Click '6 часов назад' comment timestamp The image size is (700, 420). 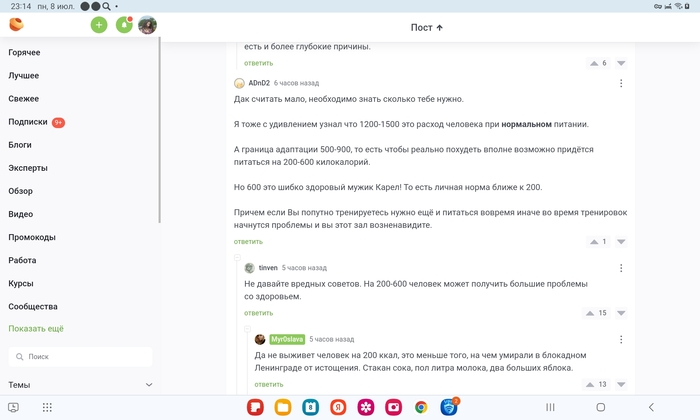(296, 83)
